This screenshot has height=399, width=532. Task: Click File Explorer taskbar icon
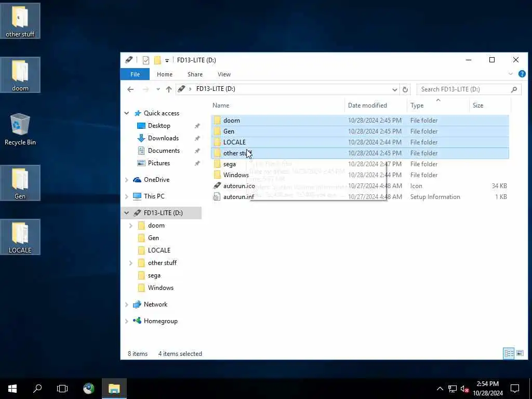[114, 389]
